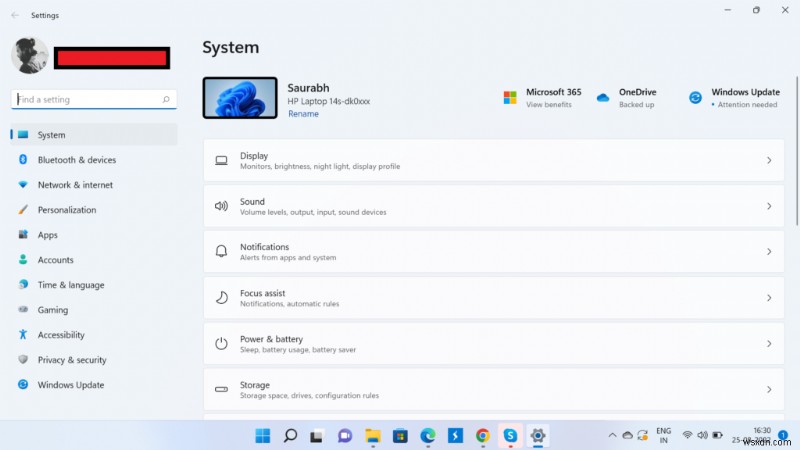Viewport: 800px width, 450px height.
Task: Expand the Sound settings chevron
Action: point(769,206)
